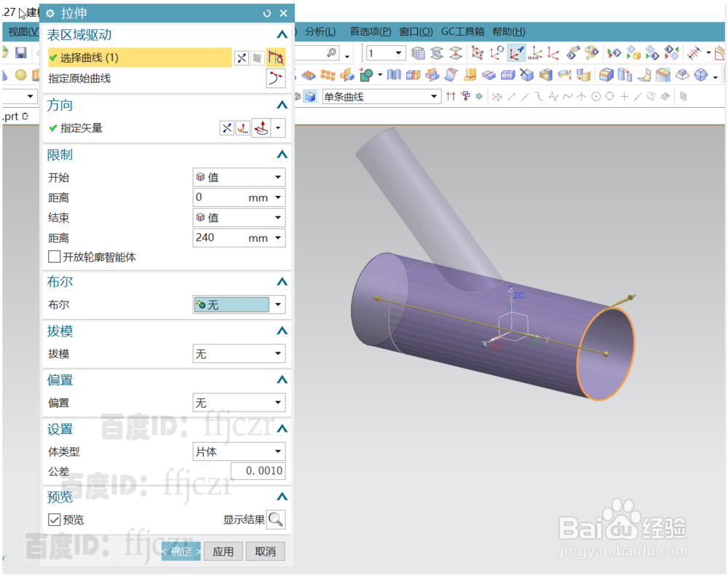
Task: Click the paint palette toolbar icon
Action: tap(591, 53)
